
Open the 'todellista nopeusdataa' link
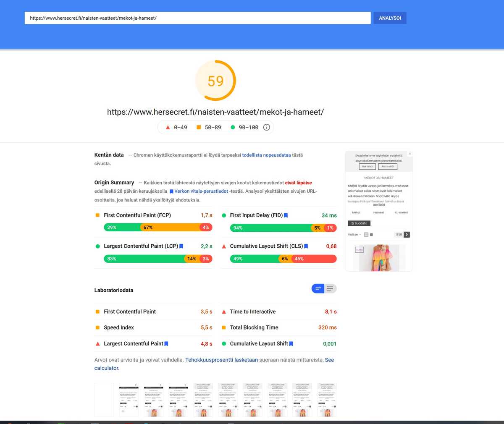coord(266,155)
